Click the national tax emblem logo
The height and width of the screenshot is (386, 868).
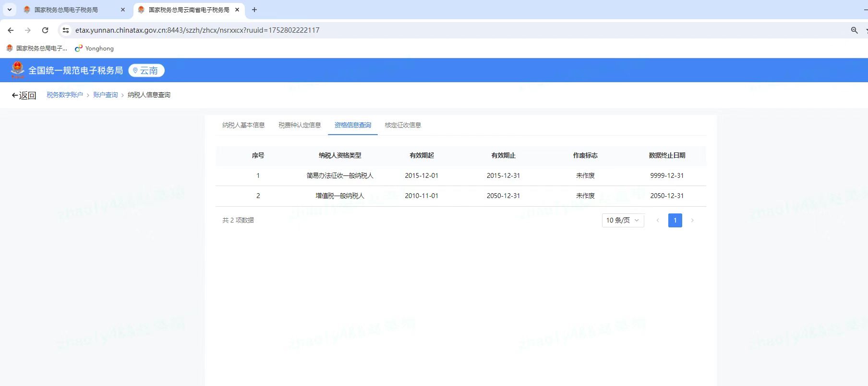coord(18,70)
